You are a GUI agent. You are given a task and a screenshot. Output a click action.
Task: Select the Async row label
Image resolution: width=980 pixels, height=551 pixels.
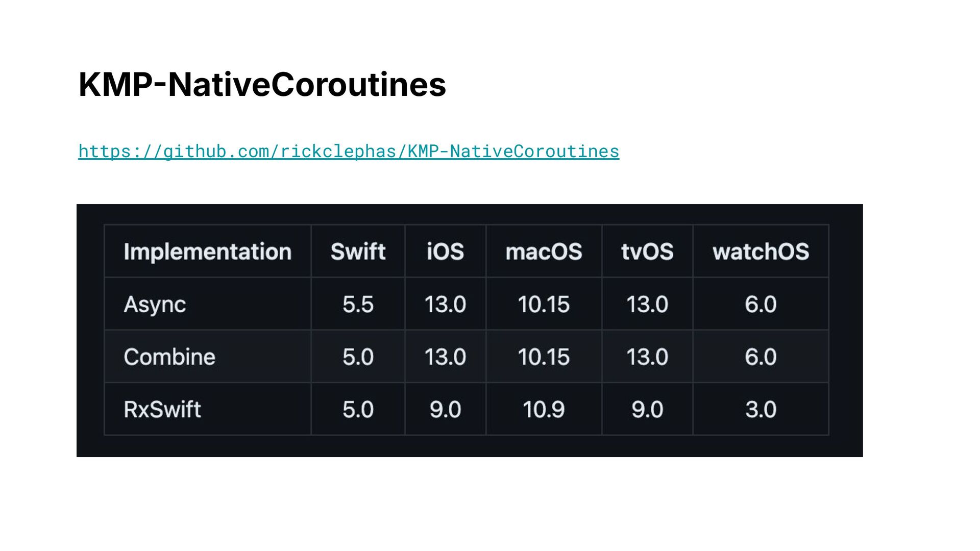tap(207, 304)
